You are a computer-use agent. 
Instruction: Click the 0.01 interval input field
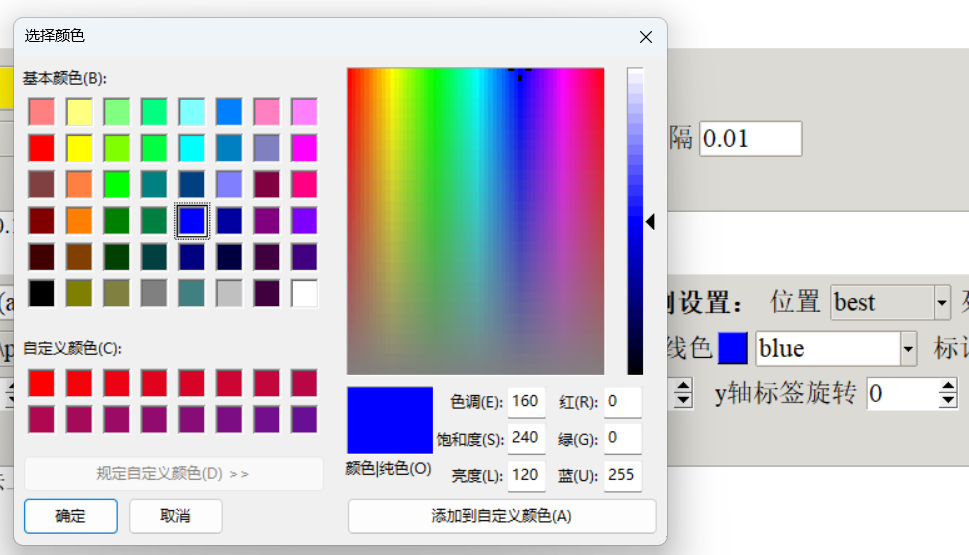coord(751,138)
